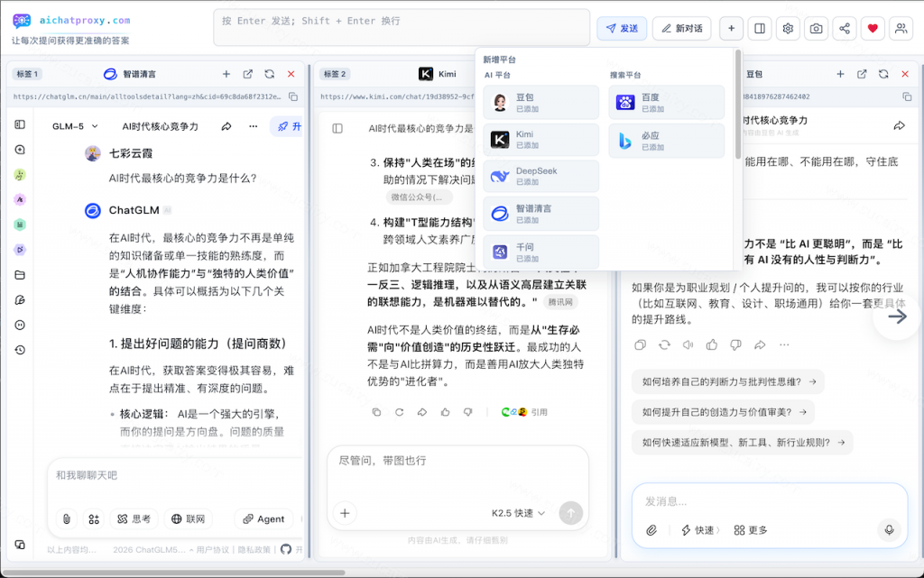This screenshot has height=578, width=924.
Task: Open ChatGLM history clock icon
Action: pyautogui.click(x=20, y=350)
